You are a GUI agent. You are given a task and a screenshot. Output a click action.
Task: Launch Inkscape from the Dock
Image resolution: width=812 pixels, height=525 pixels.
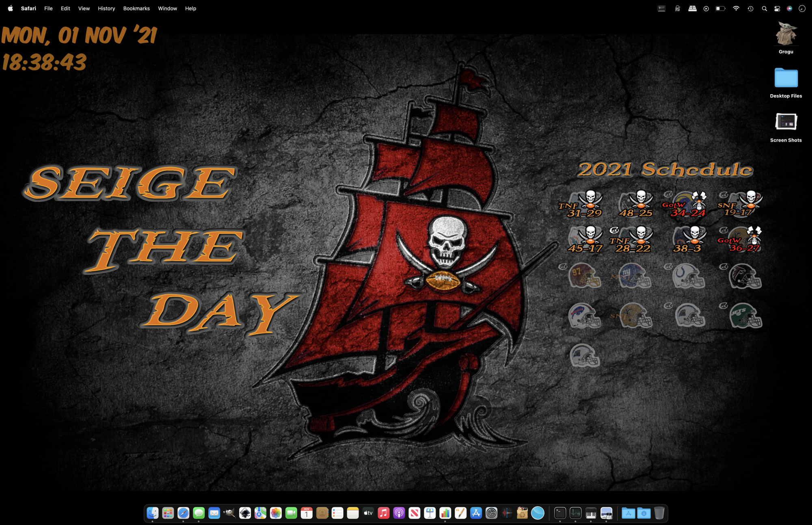click(245, 513)
